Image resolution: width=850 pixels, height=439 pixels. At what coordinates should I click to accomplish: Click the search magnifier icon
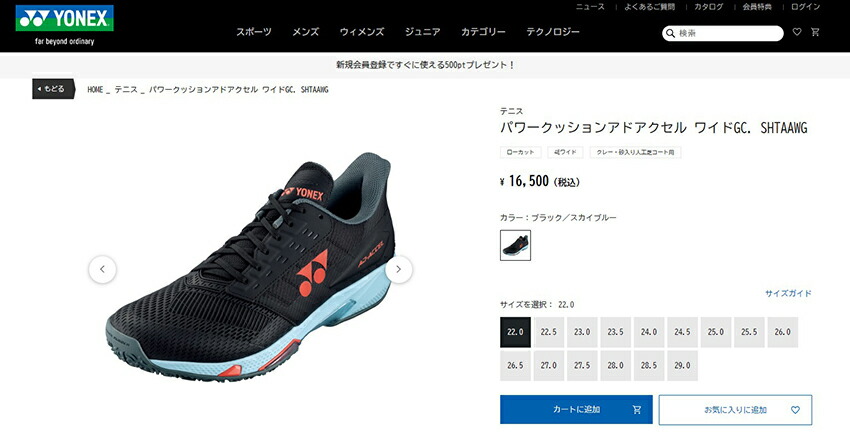pos(671,34)
